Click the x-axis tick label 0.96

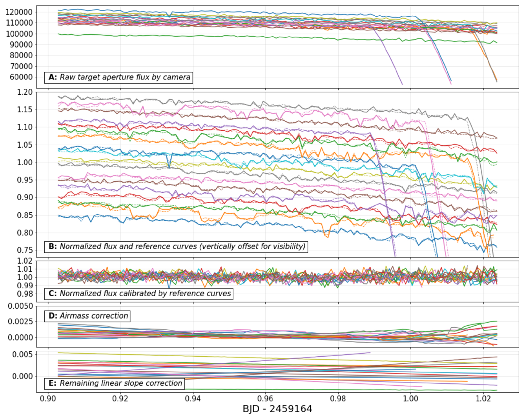tap(265, 398)
